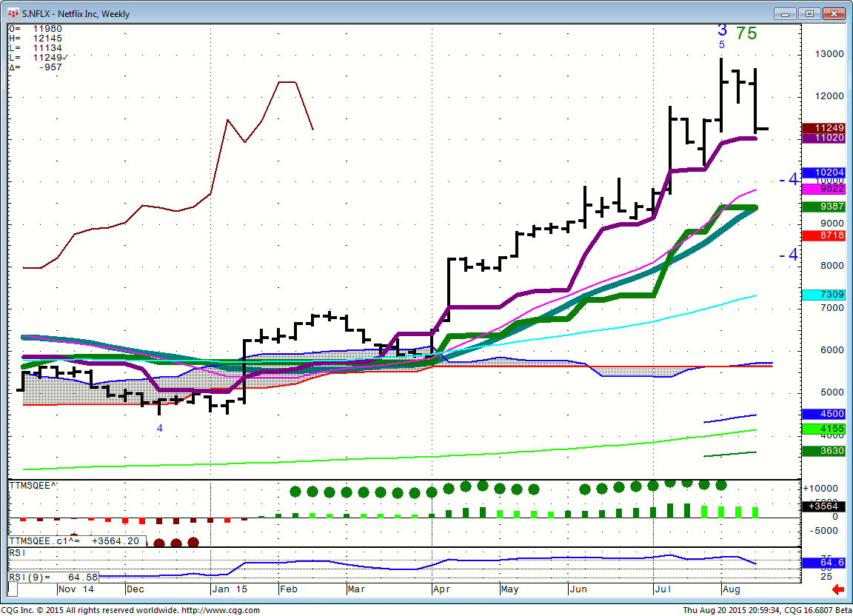This screenshot has height=616, width=853.
Task: Click the green 75 count label
Action: 746,33
